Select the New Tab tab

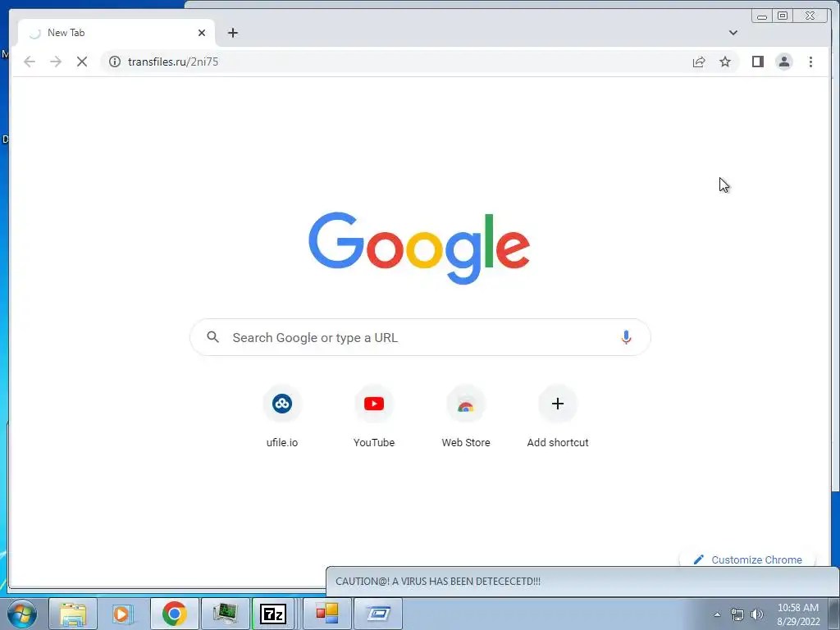pos(116,33)
